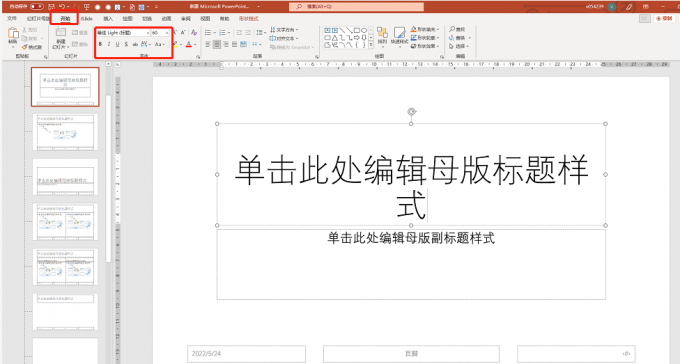The width and height of the screenshot is (680, 364).
Task: Click the Record button
Action: pyautogui.click(x=665, y=19)
